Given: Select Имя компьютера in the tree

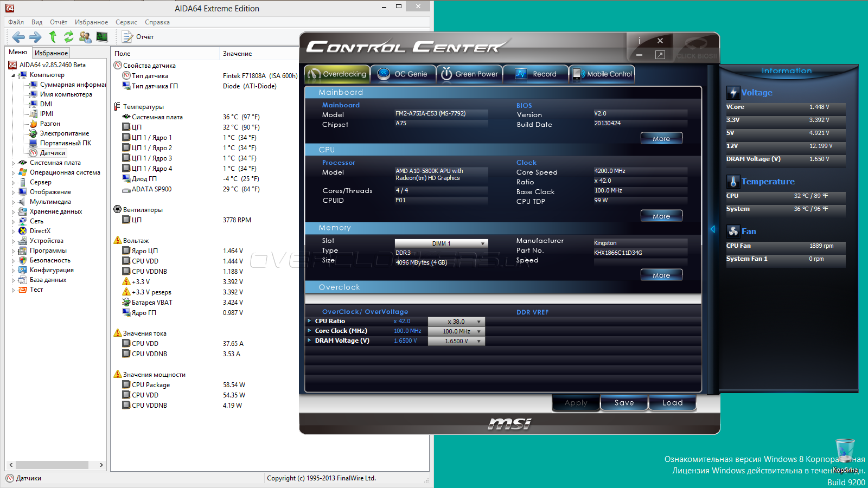Looking at the screenshot, I should point(61,94).
